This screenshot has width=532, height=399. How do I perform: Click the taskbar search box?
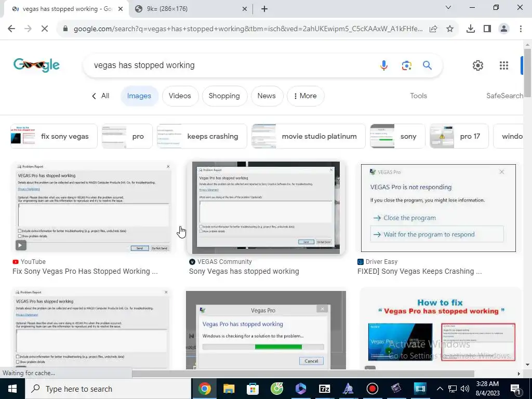[108, 389]
